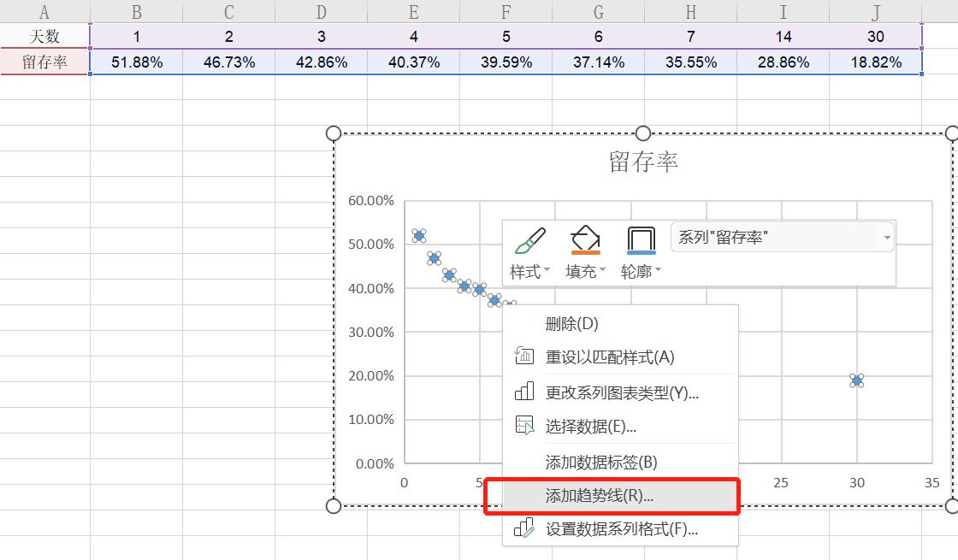This screenshot has width=958, height=560.
Task: Click the 0.00% vertical axis label
Action: tap(375, 463)
